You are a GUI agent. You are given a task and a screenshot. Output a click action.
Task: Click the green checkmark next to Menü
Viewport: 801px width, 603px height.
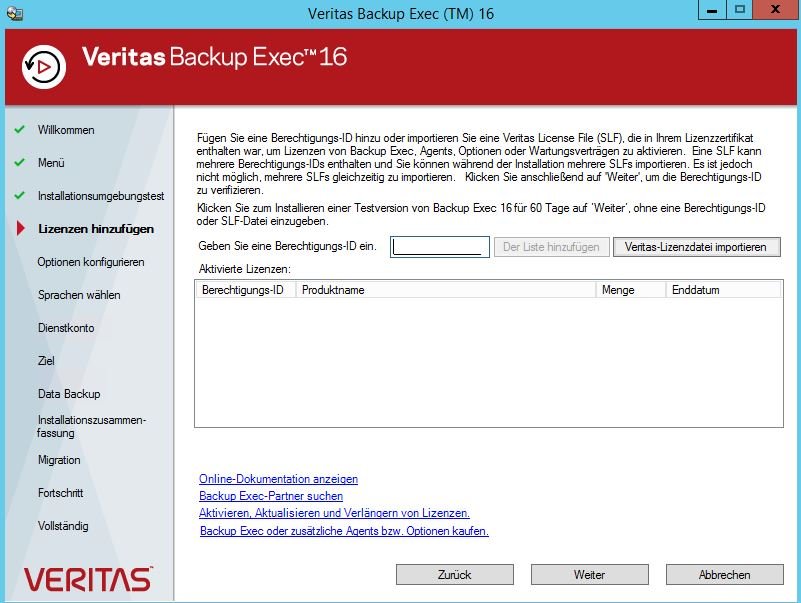[19, 163]
